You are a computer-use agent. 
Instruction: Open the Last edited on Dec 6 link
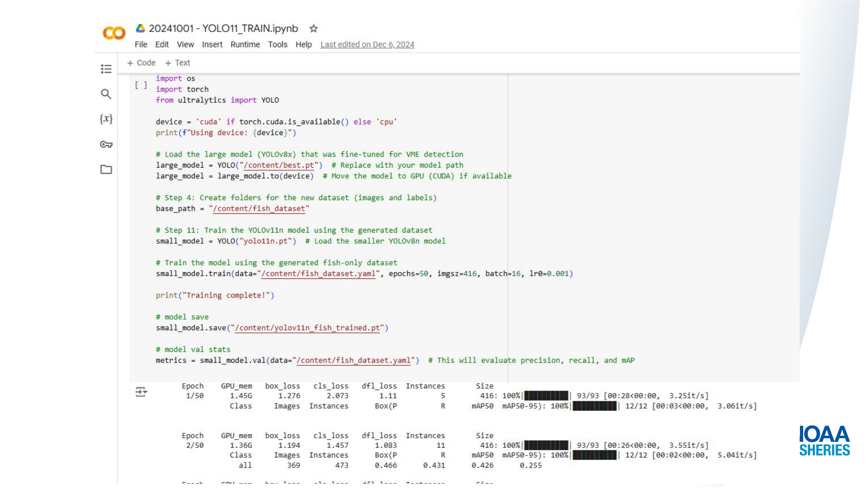tap(367, 45)
